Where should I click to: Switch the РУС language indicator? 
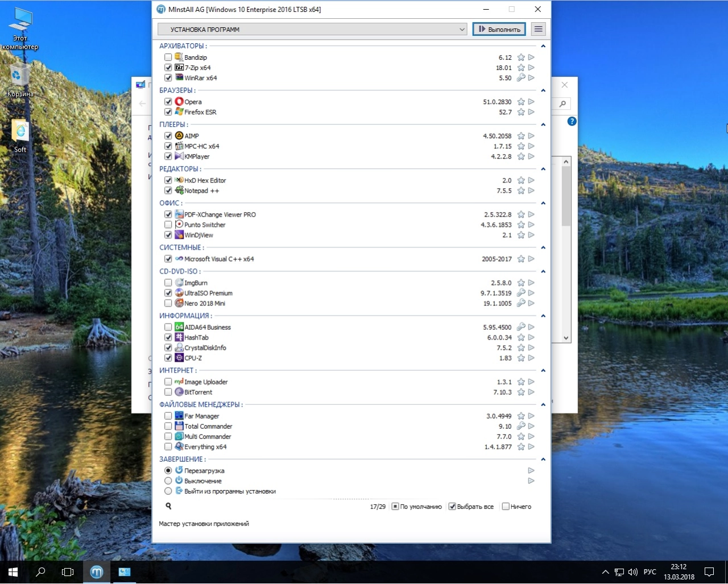650,572
